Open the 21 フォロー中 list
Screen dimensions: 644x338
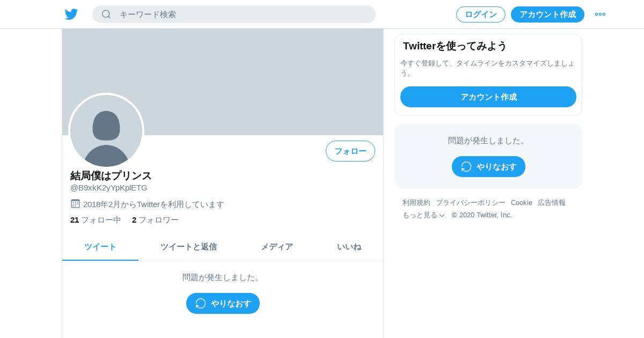click(x=96, y=220)
